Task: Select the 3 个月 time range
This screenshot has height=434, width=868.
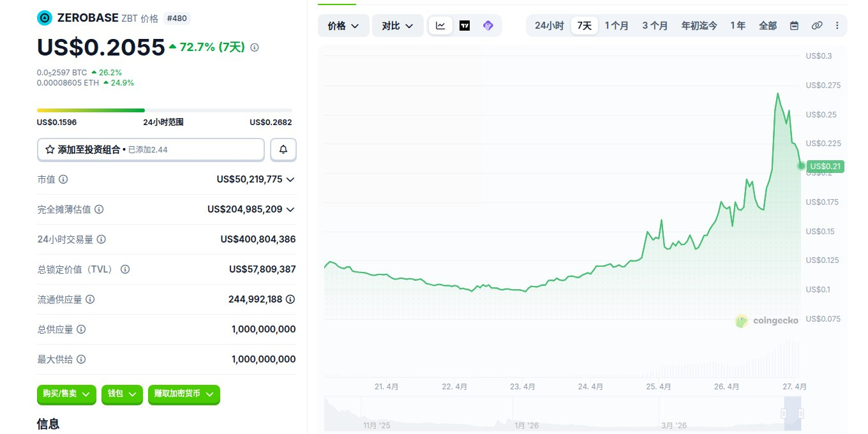Action: pyautogui.click(x=655, y=26)
